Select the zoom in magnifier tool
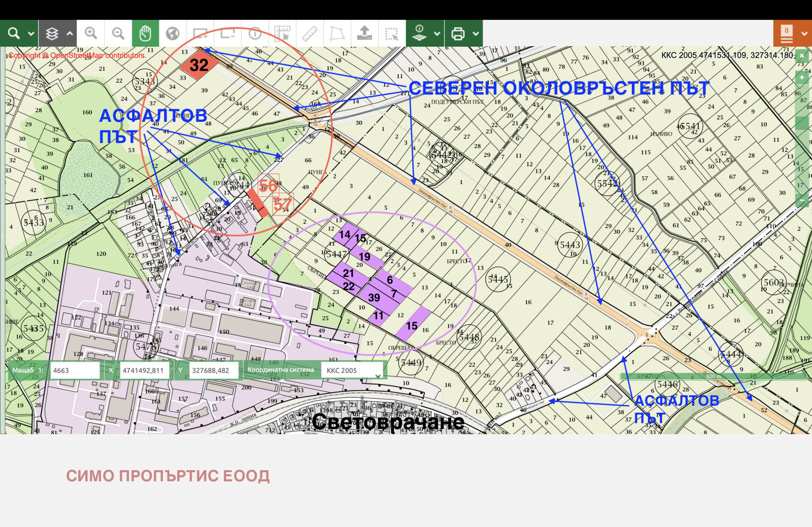Image resolution: width=812 pixels, height=527 pixels. (x=91, y=33)
